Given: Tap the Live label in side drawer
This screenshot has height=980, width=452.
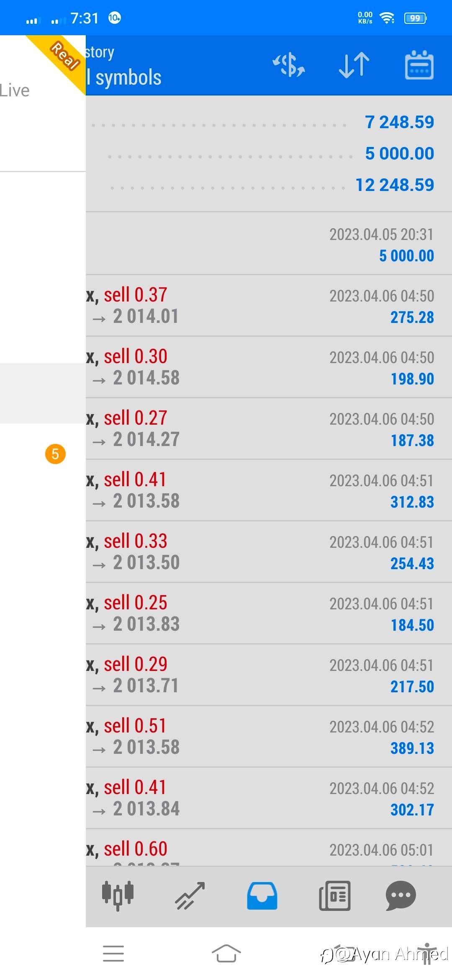Looking at the screenshot, I should (x=15, y=90).
